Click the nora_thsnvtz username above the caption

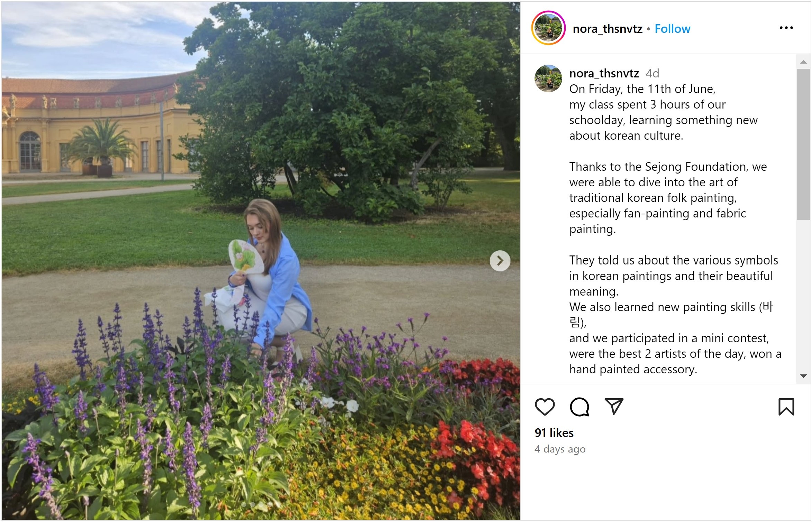[x=604, y=73]
